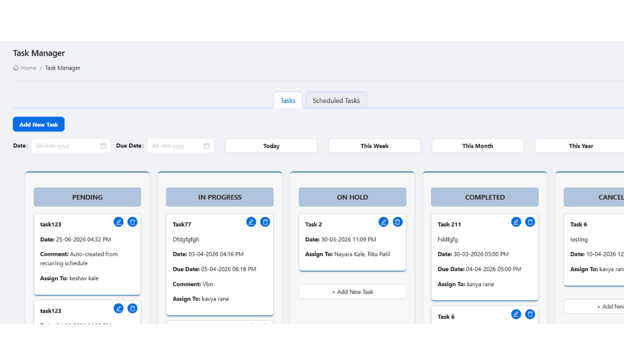Open the edit icon for Task 211
The image size is (624, 364).
click(x=516, y=222)
